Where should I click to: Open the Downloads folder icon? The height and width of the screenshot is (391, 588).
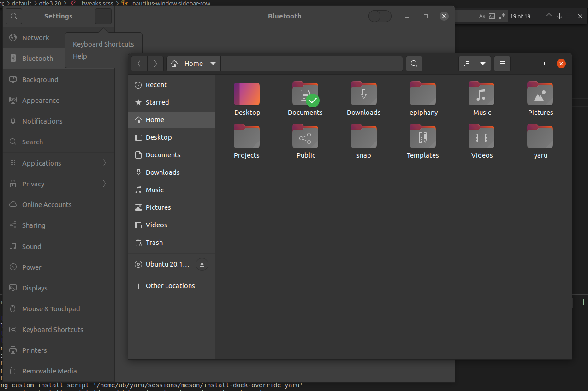coord(364,94)
